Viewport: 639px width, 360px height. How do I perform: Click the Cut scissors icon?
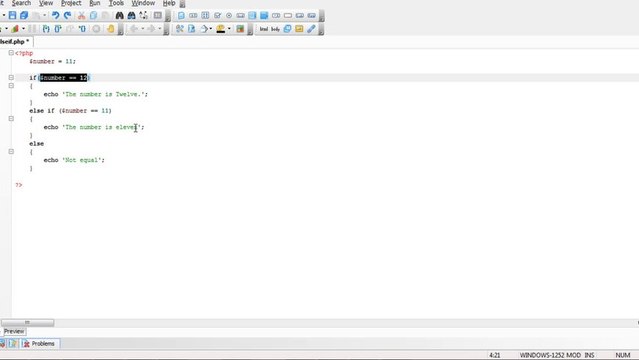[82, 15]
